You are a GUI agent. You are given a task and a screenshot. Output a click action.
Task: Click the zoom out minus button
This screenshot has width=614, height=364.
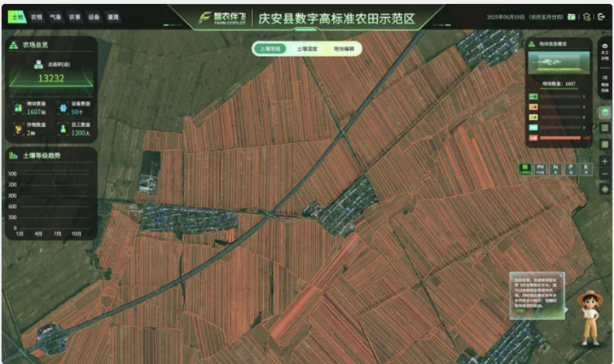(604, 175)
